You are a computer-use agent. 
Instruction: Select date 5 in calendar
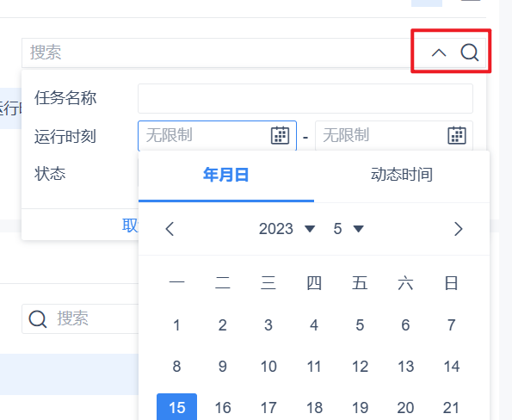[360, 325]
